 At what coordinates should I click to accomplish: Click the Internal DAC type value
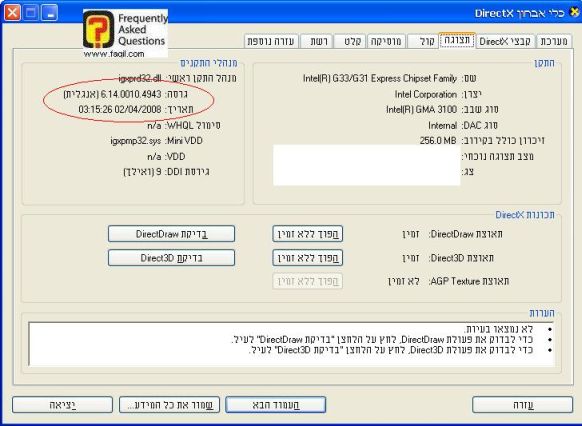[x=442, y=125]
